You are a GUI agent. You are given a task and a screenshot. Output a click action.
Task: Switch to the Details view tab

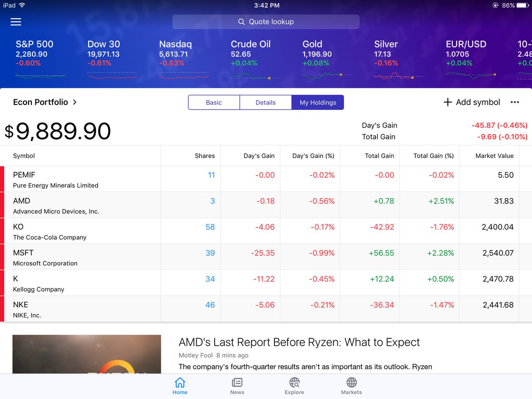pos(266,102)
